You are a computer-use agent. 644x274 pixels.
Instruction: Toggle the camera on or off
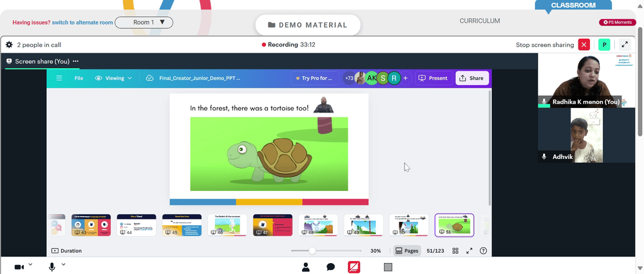[19, 267]
